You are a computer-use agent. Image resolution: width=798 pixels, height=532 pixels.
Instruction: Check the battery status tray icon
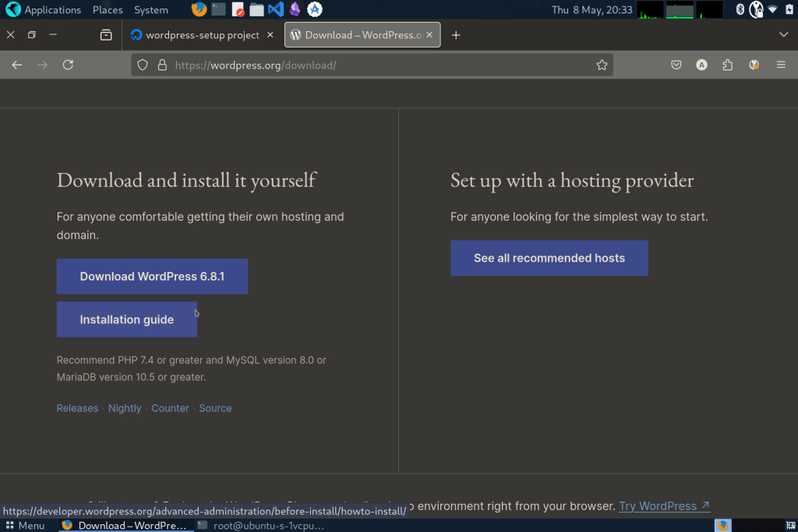789,9
